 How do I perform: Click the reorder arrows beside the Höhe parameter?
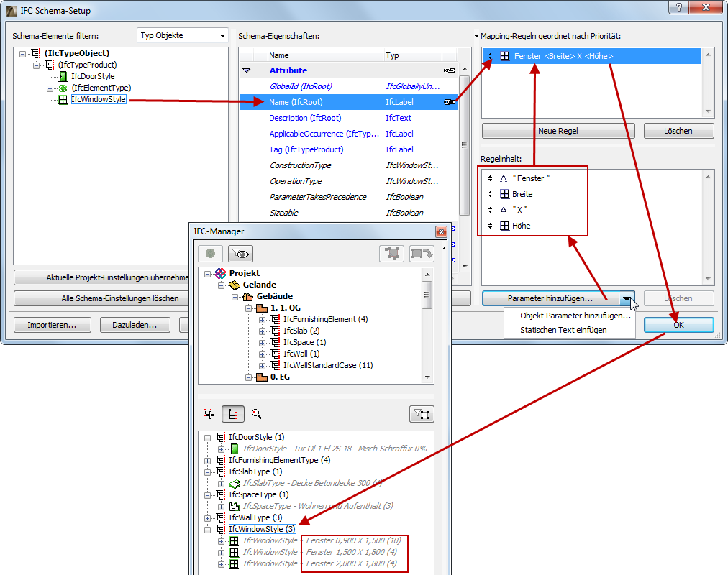[491, 226]
